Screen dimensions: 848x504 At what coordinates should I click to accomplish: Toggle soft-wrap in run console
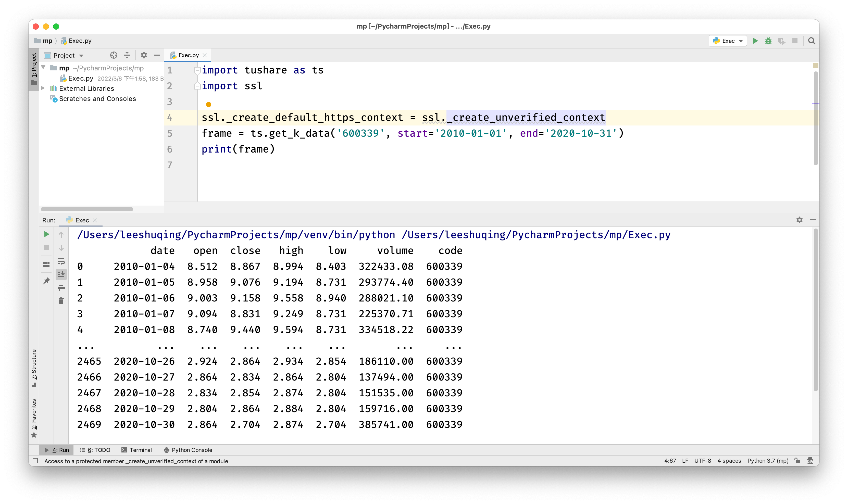61,261
